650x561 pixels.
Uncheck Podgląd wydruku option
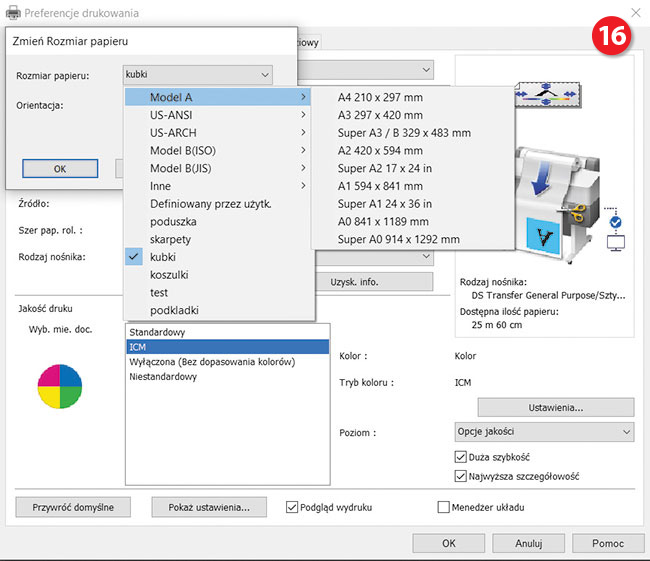click(x=293, y=507)
